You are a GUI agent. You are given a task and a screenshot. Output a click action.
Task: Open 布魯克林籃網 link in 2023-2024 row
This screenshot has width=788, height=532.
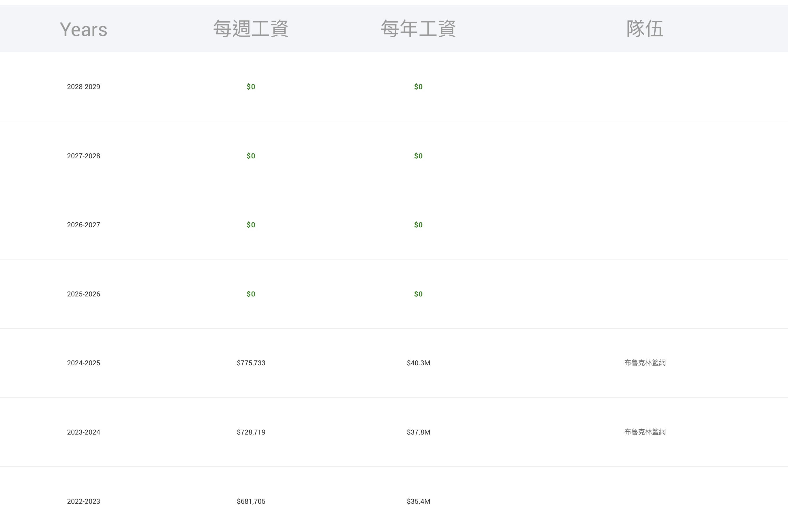click(x=645, y=432)
